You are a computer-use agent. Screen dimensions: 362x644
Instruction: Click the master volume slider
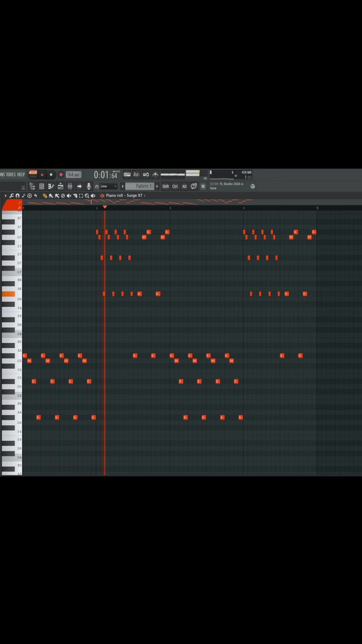click(173, 174)
